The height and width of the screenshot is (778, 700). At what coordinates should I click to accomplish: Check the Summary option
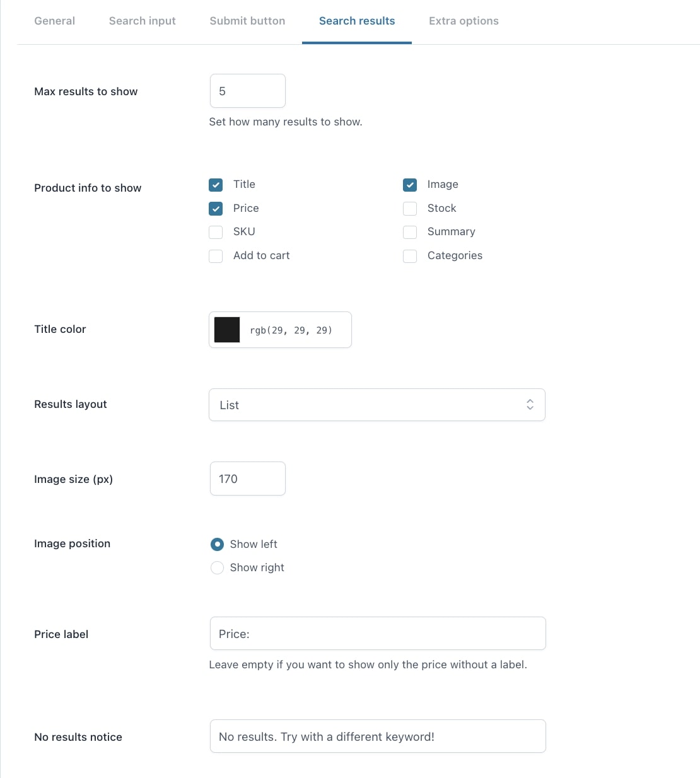pyautogui.click(x=410, y=232)
